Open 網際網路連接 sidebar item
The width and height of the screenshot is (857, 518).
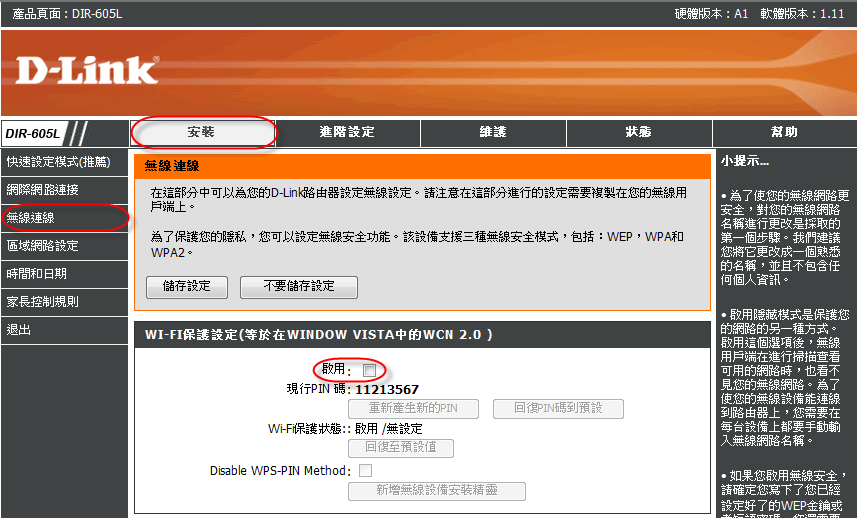click(x=64, y=190)
